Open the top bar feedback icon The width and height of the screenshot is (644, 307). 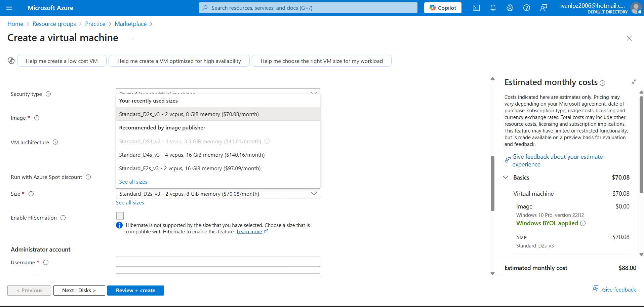click(x=544, y=8)
